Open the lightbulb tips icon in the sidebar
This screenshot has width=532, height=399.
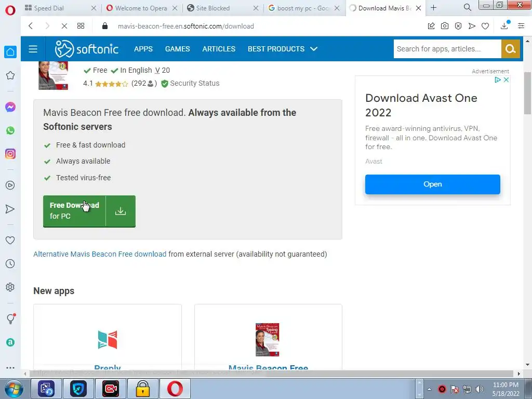click(11, 318)
